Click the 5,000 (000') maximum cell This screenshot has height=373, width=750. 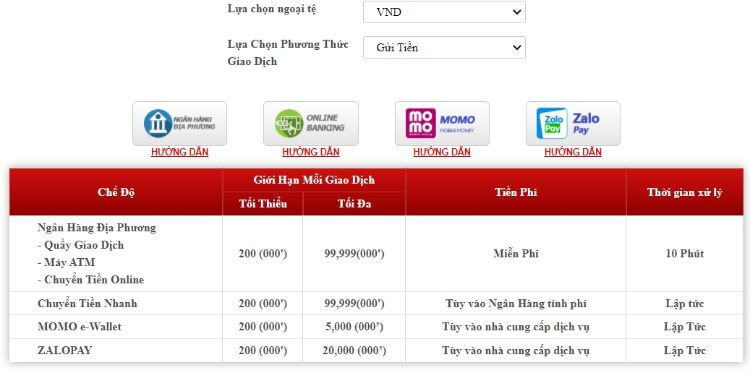pyautogui.click(x=354, y=327)
